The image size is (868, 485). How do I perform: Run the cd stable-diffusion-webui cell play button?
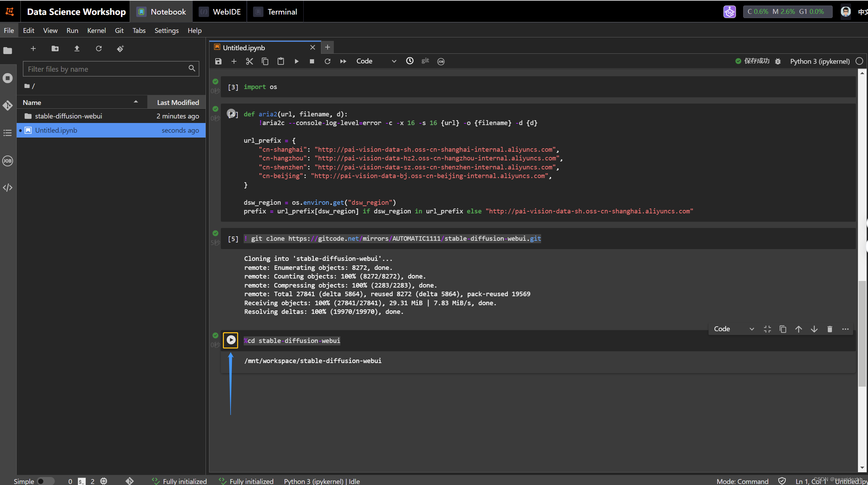coord(231,340)
